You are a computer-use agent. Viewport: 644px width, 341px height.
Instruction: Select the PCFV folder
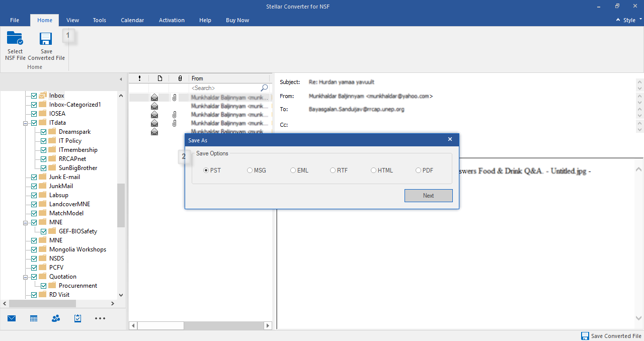[56, 268]
